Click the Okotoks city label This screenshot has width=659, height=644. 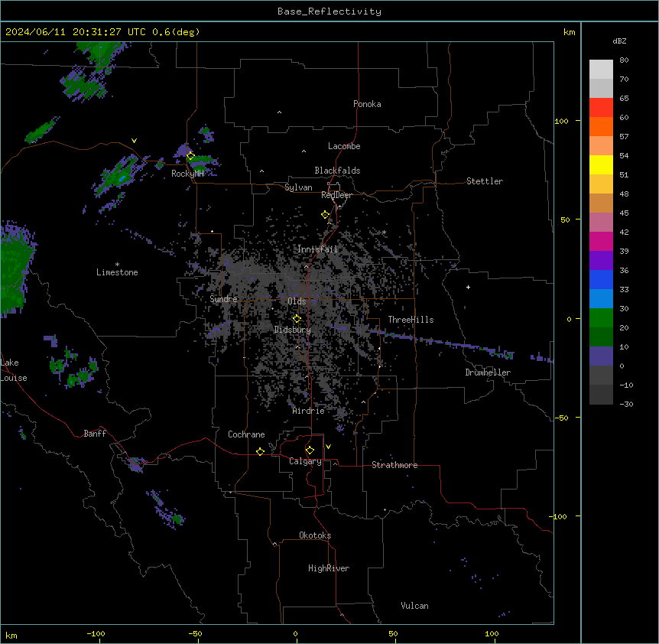315,535
